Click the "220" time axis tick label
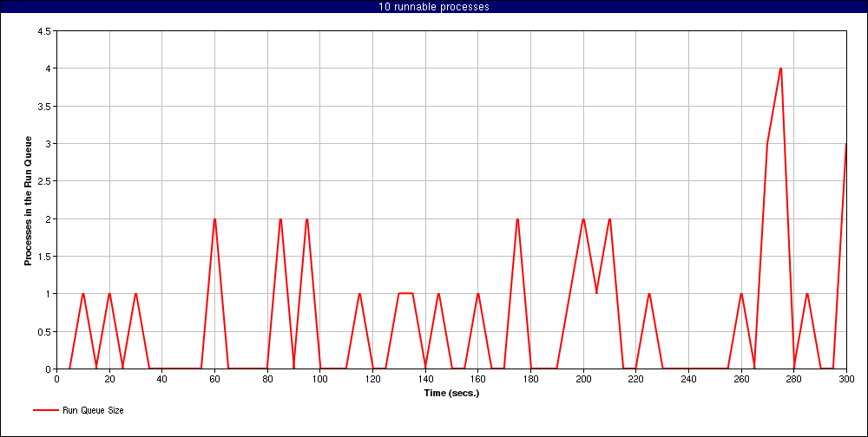868x437 pixels. click(x=635, y=380)
